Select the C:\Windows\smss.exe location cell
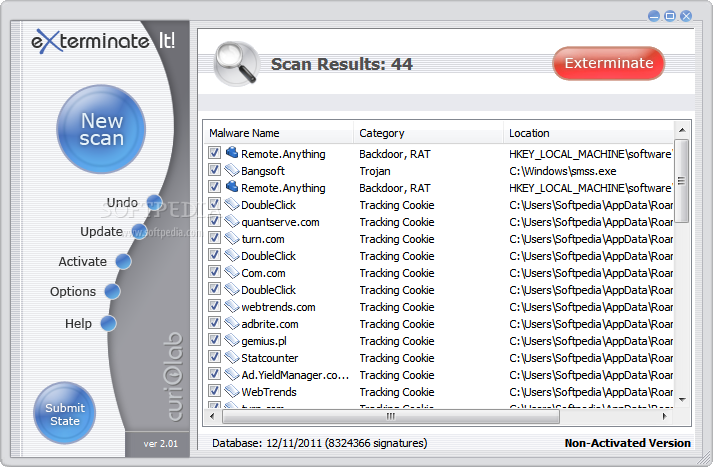713x467 pixels. pyautogui.click(x=562, y=171)
